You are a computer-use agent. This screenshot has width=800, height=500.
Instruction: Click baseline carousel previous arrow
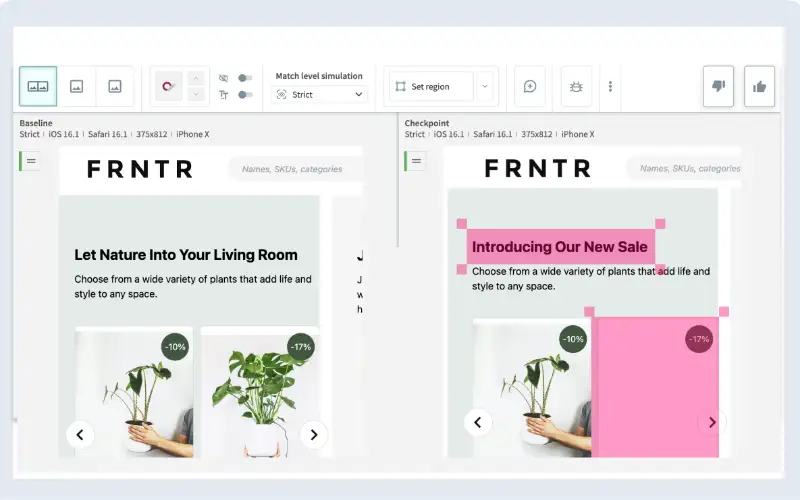tap(80, 435)
